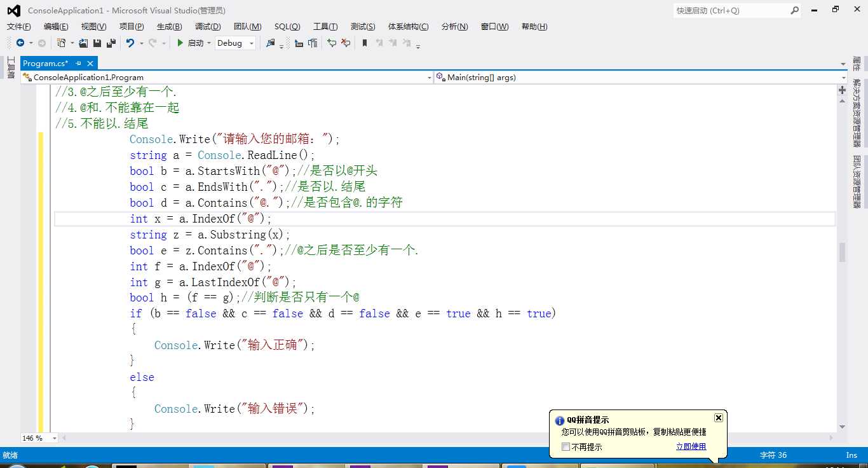Click the horizontal scrollbar left arrow
This screenshot has width=868, height=468.
[64, 438]
